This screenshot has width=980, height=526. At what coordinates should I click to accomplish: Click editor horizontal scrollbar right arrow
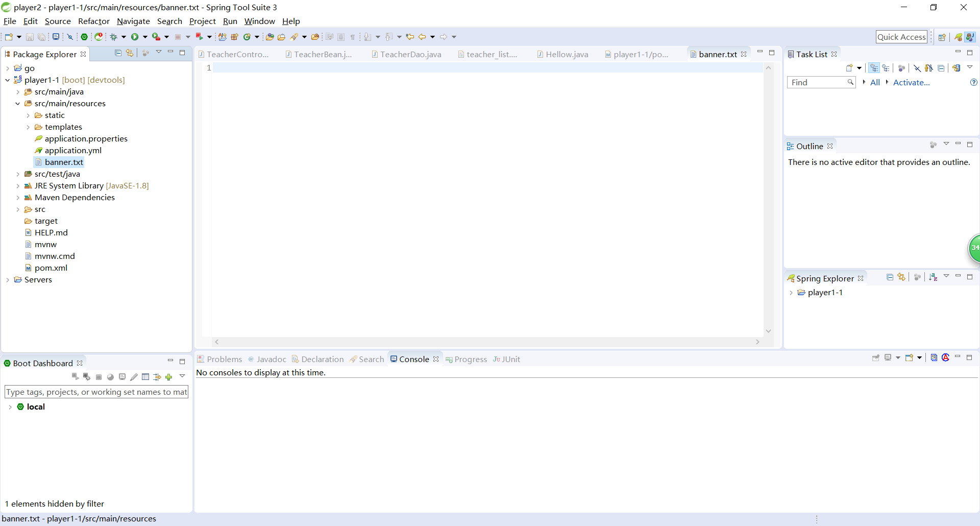757,342
